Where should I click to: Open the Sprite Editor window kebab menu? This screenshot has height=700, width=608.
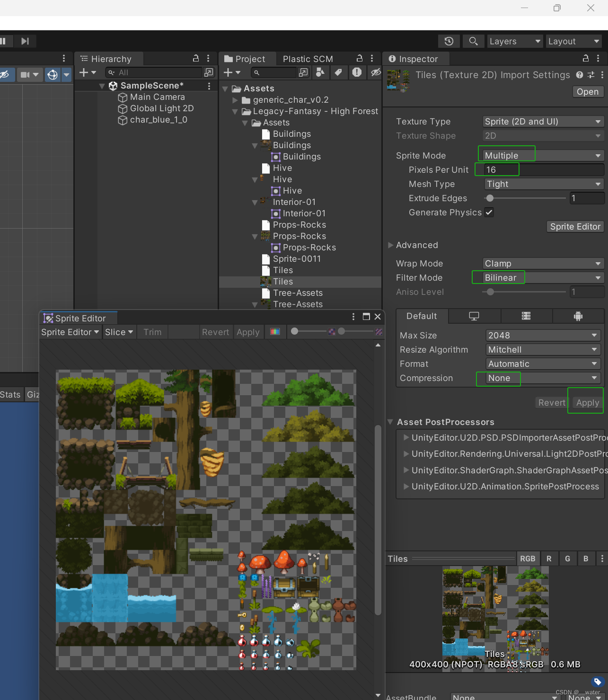click(353, 317)
